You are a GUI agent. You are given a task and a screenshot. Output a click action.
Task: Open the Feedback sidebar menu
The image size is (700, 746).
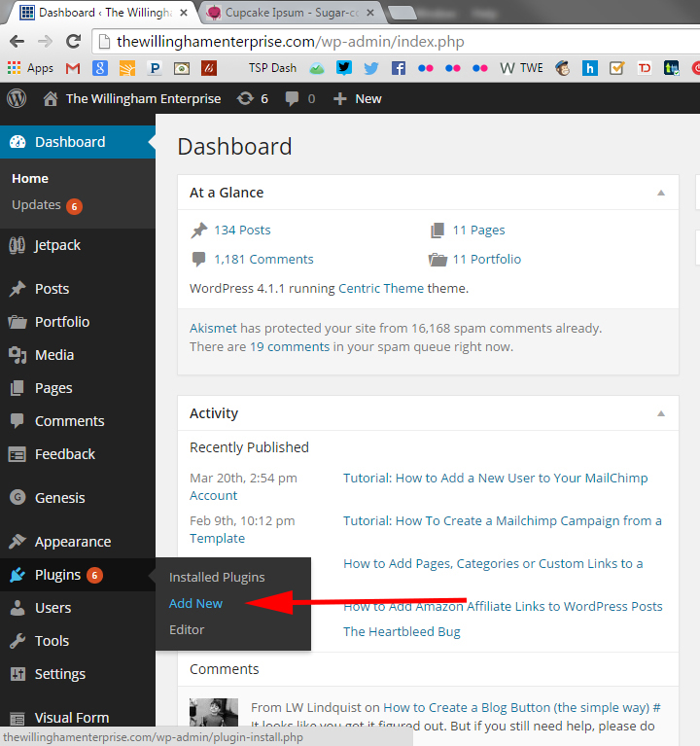(78, 454)
